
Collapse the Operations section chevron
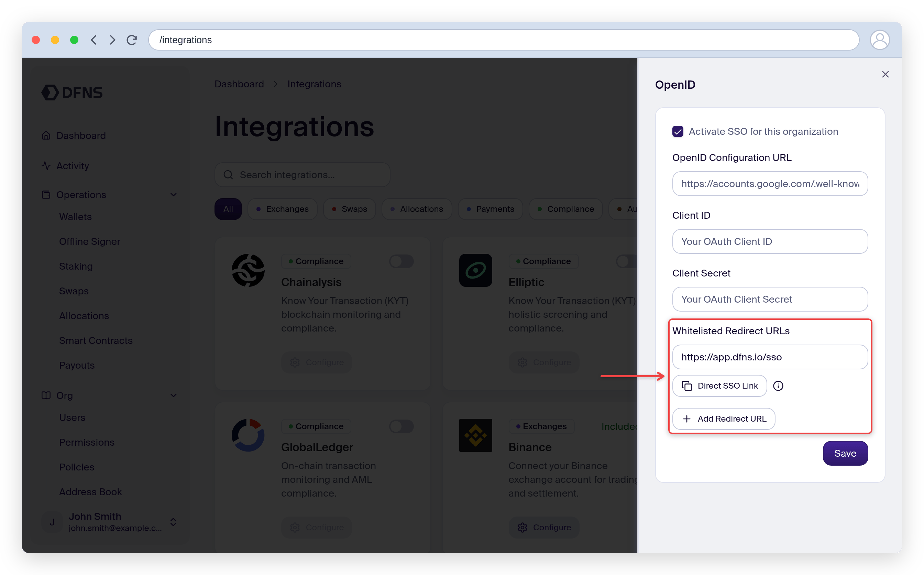173,195
